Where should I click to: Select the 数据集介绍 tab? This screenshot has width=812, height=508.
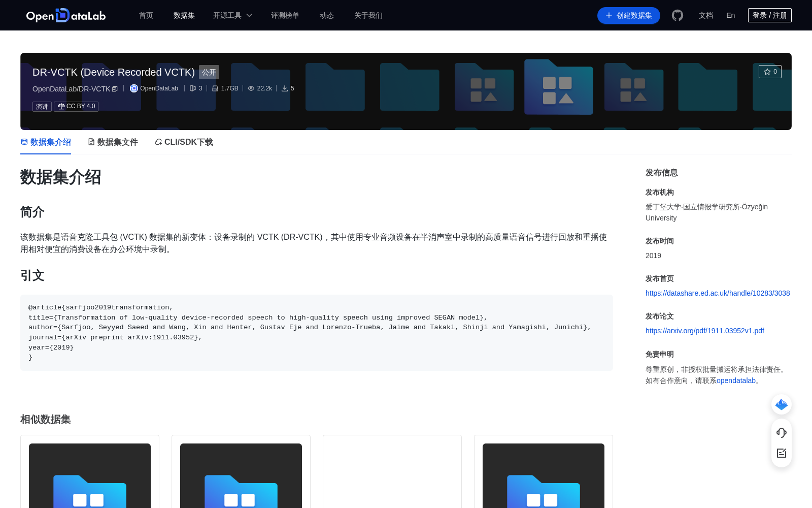(46, 142)
